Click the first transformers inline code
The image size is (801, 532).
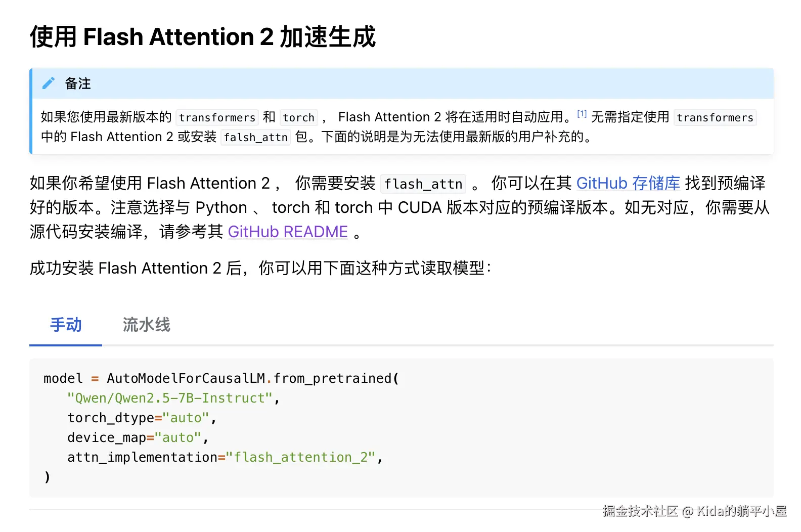pyautogui.click(x=217, y=117)
